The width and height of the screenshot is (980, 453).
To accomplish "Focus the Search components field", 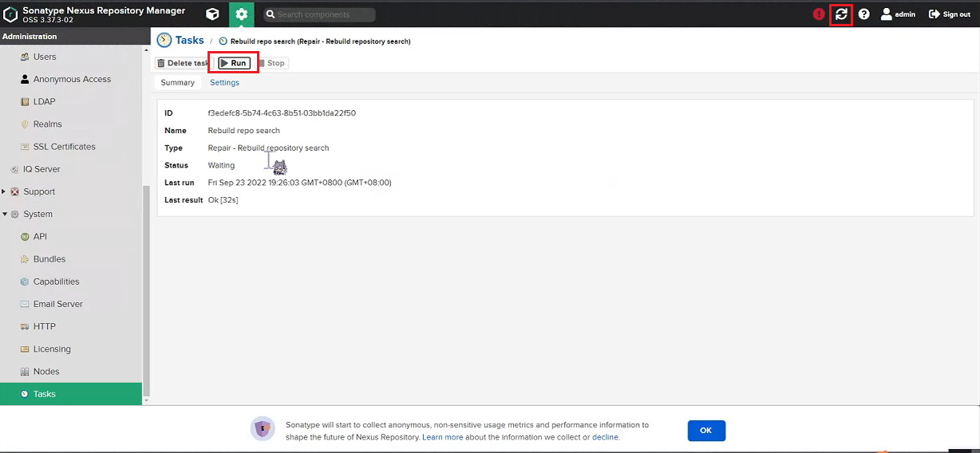I will pyautogui.click(x=323, y=14).
